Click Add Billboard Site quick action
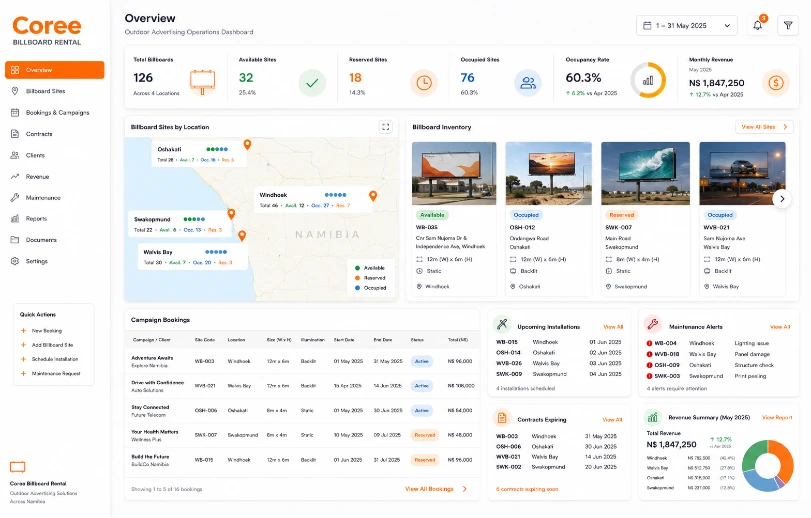This screenshot has height=518, width=811. pyautogui.click(x=52, y=345)
